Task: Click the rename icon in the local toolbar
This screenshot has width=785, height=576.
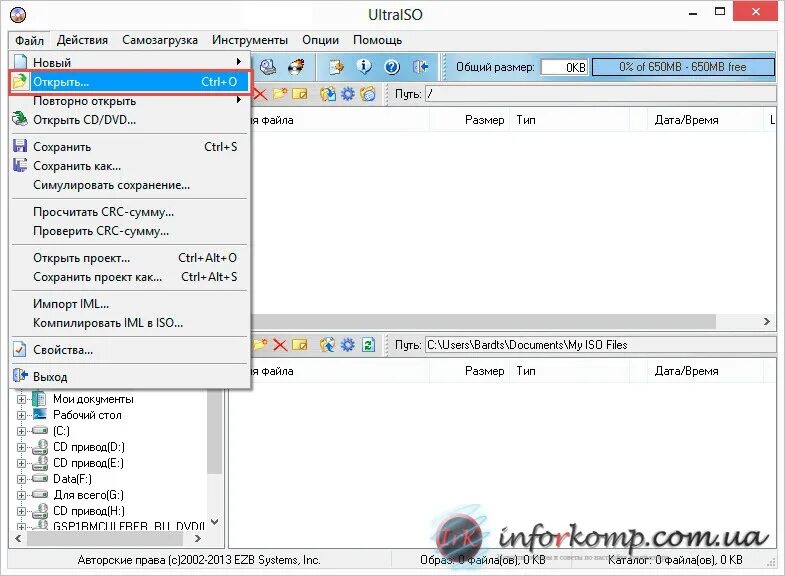Action: pyautogui.click(x=300, y=345)
